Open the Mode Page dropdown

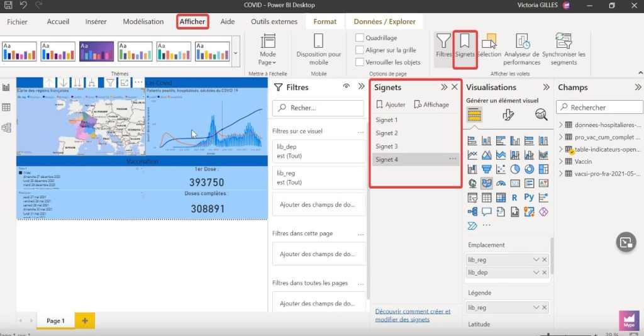(268, 49)
